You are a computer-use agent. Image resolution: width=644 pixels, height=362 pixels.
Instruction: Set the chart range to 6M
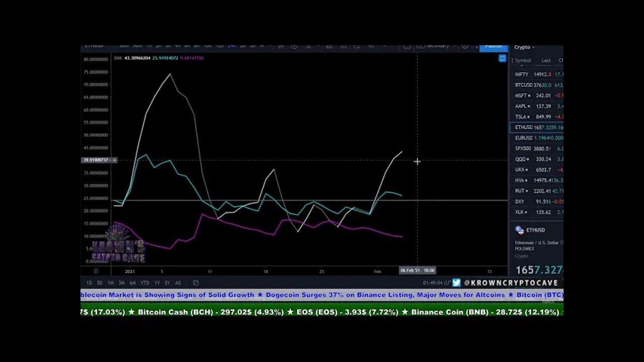[x=133, y=283]
